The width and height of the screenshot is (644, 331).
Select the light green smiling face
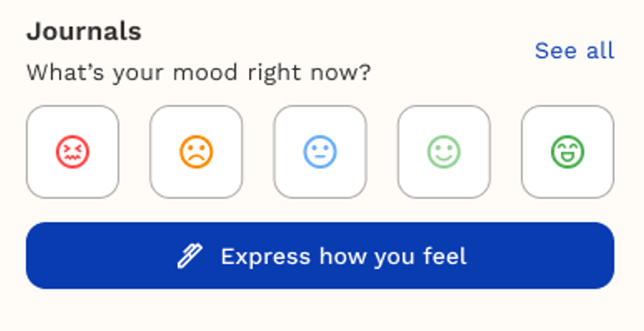click(x=444, y=152)
